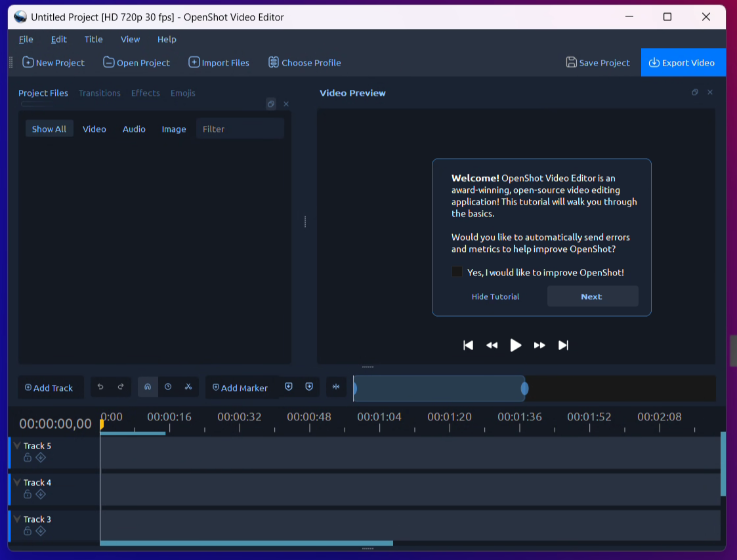Image resolution: width=737 pixels, height=560 pixels.
Task: Select the Project Files tab
Action: 43,93
